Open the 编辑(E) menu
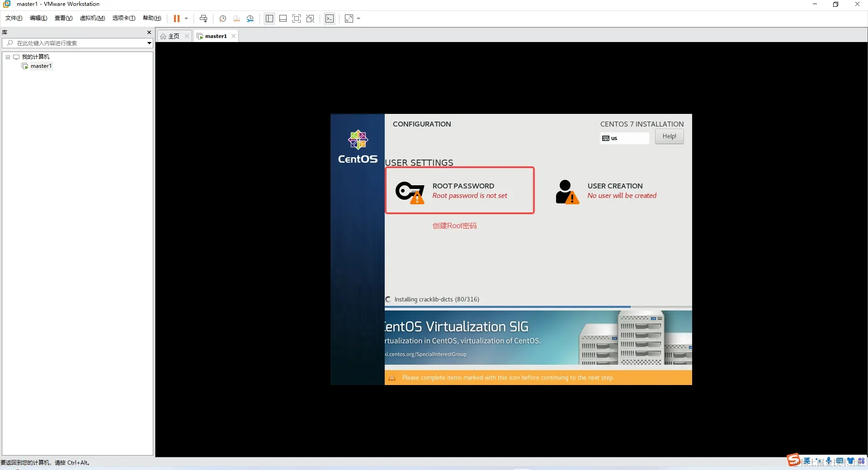868x470 pixels. click(38, 18)
